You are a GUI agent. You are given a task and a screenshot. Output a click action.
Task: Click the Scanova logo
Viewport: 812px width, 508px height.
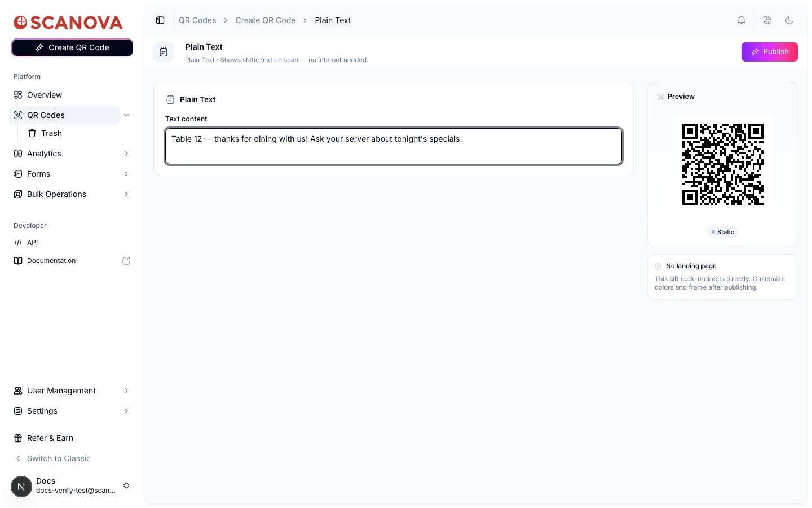pos(68,23)
